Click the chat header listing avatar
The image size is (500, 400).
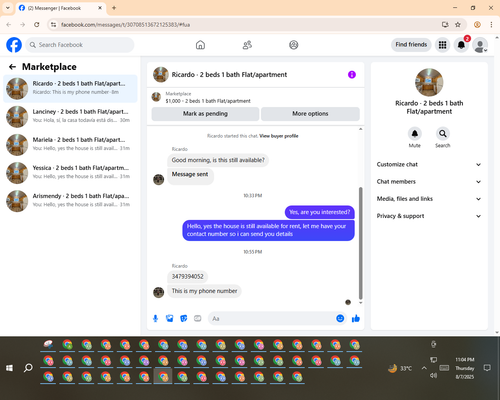point(161,75)
